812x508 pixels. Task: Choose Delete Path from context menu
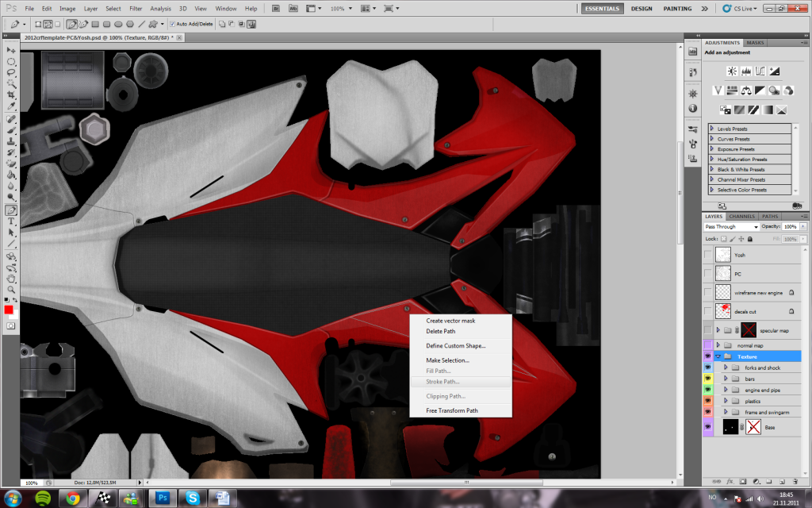coord(441,331)
